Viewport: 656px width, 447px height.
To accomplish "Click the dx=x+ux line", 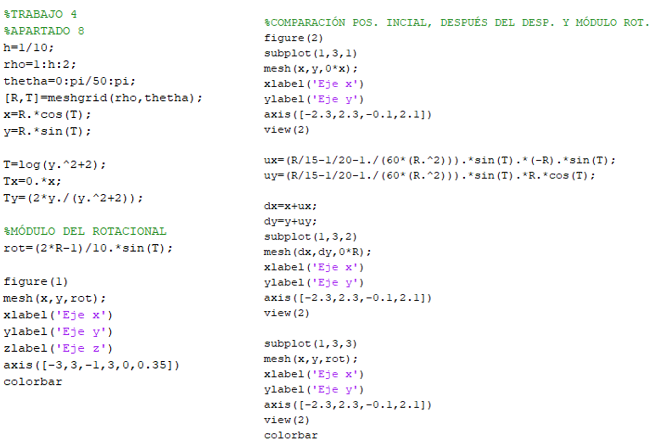I will point(290,207).
